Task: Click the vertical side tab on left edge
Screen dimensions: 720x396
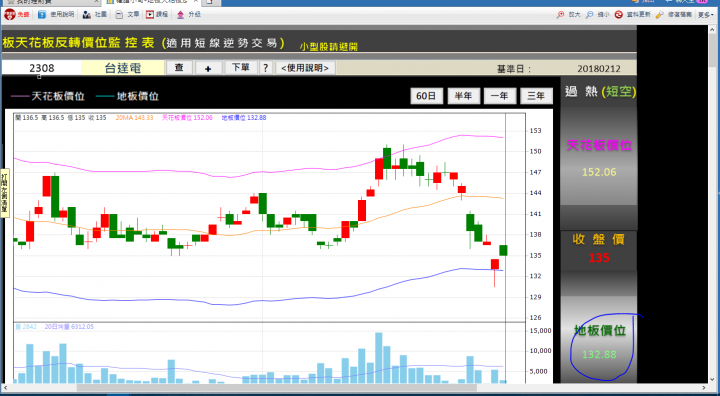Action: 5,193
